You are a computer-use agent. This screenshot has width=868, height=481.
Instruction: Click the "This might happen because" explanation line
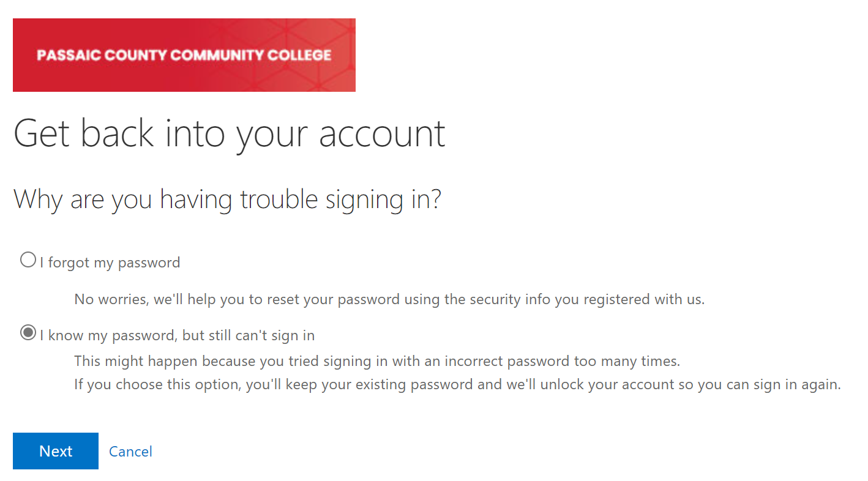pos(377,361)
